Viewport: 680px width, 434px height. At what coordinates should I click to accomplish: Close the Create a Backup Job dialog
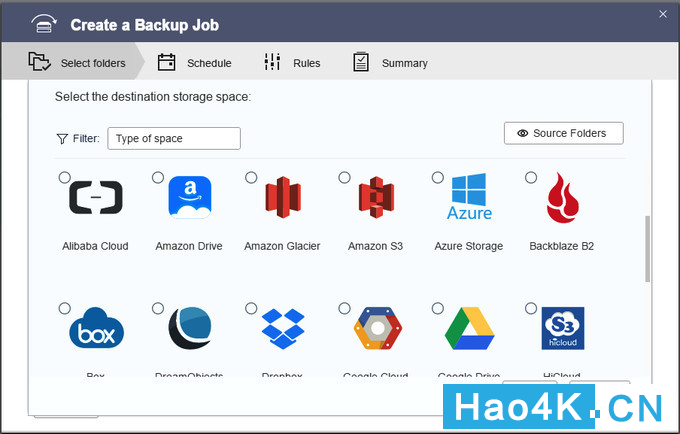point(663,14)
